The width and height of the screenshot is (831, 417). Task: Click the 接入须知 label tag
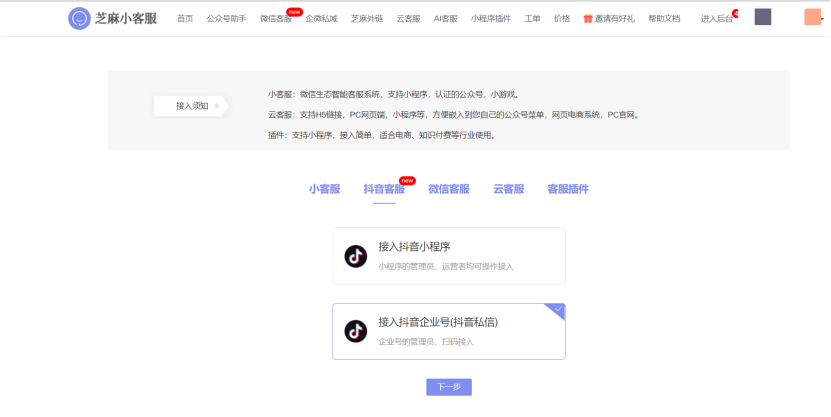pos(191,106)
